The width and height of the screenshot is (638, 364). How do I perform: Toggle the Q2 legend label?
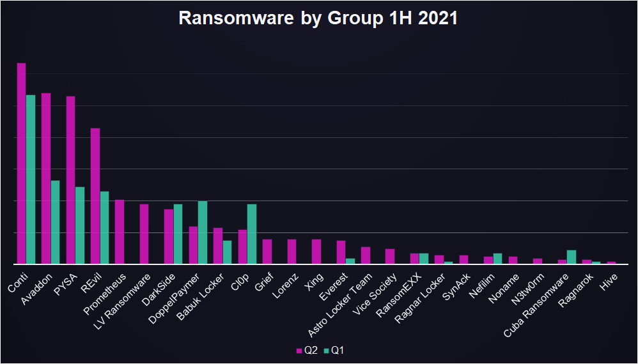[311, 351]
